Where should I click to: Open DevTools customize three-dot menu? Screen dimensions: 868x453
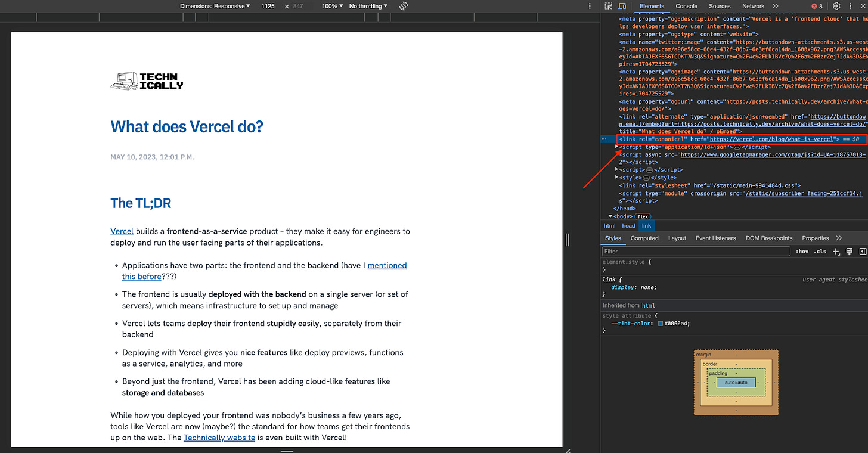tap(851, 6)
